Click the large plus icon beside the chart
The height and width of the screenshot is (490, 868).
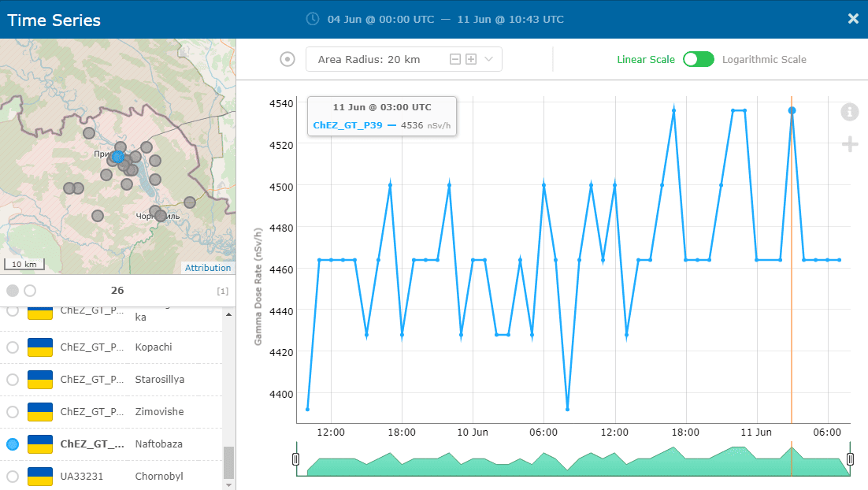tap(849, 144)
